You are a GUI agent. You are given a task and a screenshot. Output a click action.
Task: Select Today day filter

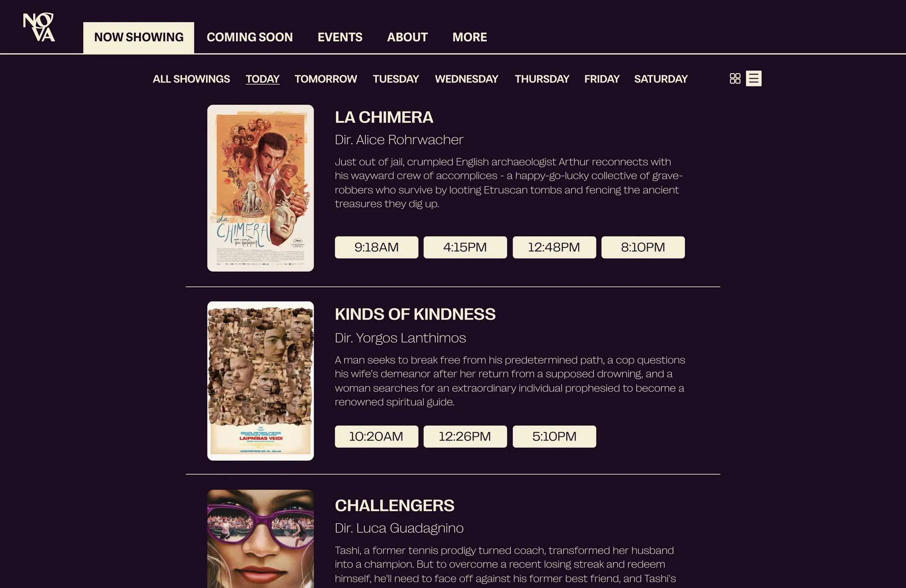tap(262, 79)
